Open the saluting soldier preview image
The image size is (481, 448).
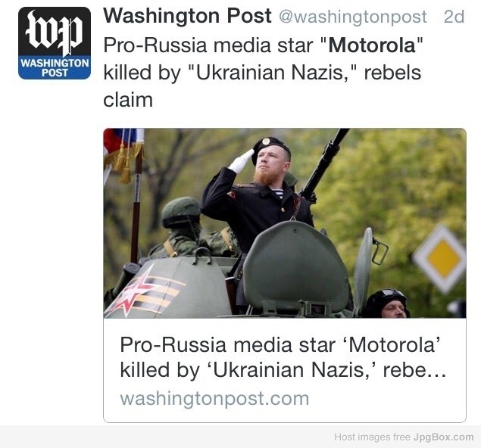pos(285,223)
